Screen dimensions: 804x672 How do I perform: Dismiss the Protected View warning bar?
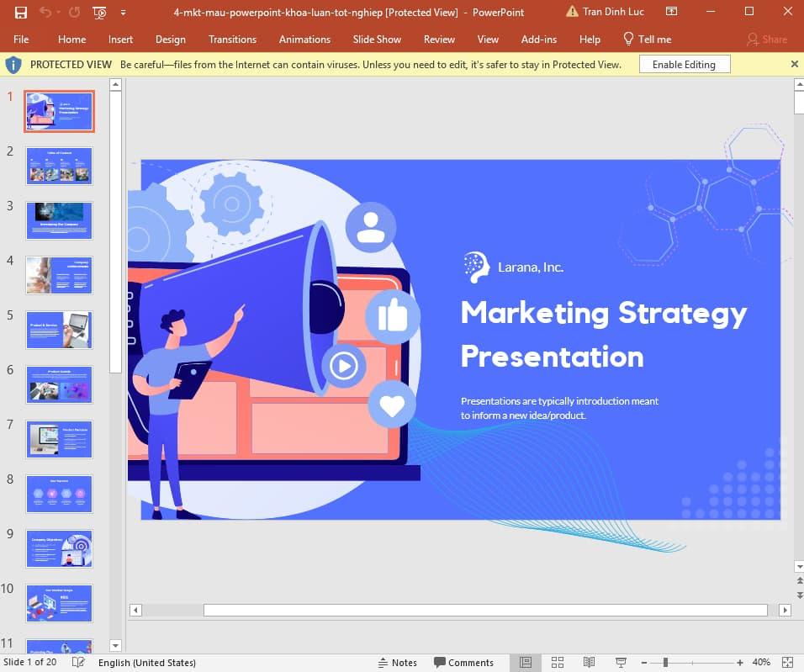tap(794, 64)
